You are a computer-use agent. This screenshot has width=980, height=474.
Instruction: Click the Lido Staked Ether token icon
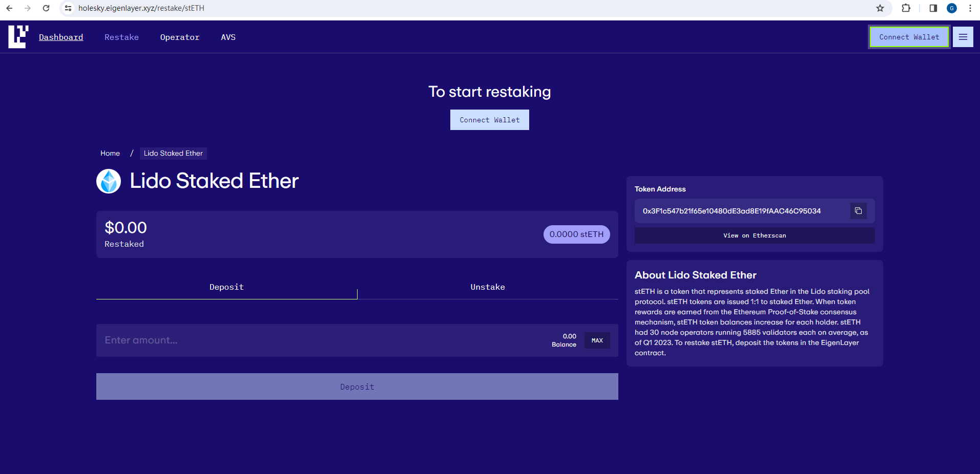coord(109,181)
